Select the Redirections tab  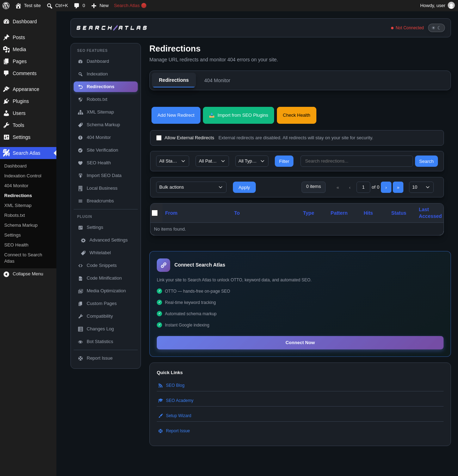coord(174,80)
